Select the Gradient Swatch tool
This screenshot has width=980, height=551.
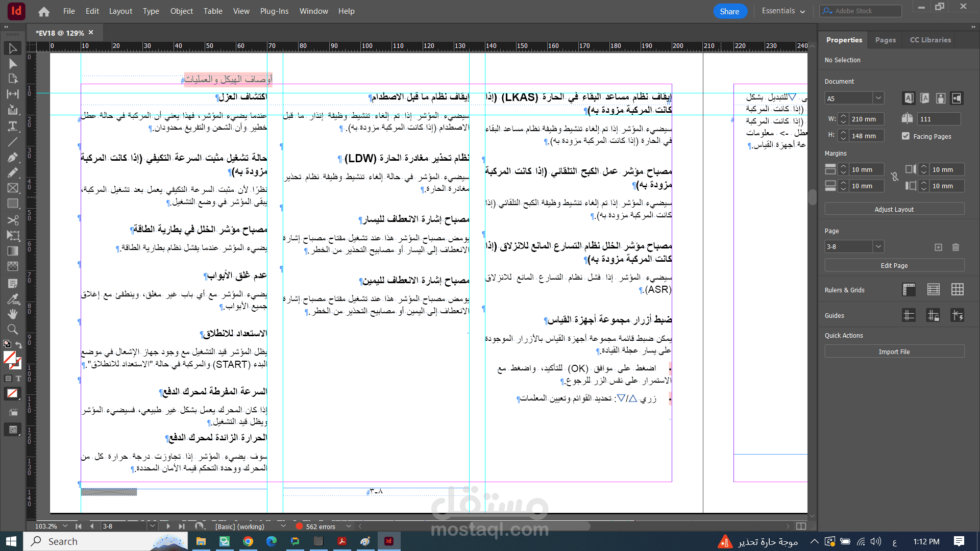pos(13,251)
